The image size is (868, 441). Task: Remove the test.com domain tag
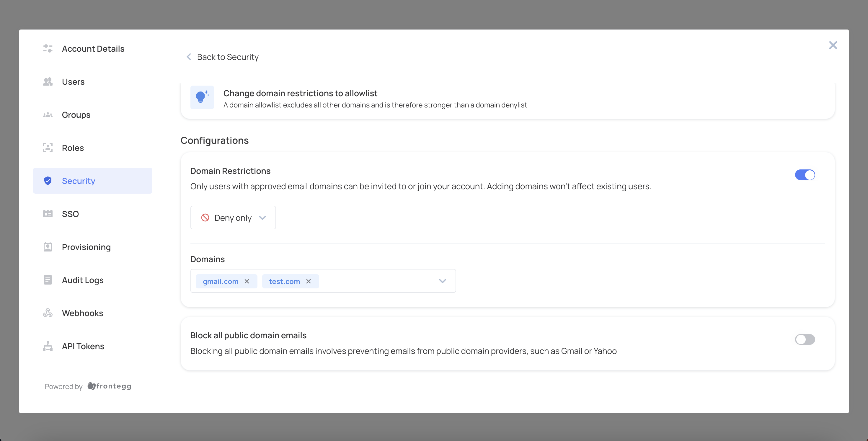[x=308, y=281]
